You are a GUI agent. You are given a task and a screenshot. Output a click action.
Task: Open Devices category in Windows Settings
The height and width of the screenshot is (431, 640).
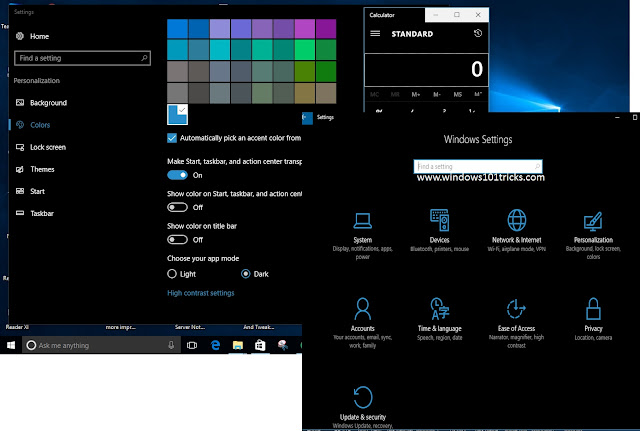[439, 231]
